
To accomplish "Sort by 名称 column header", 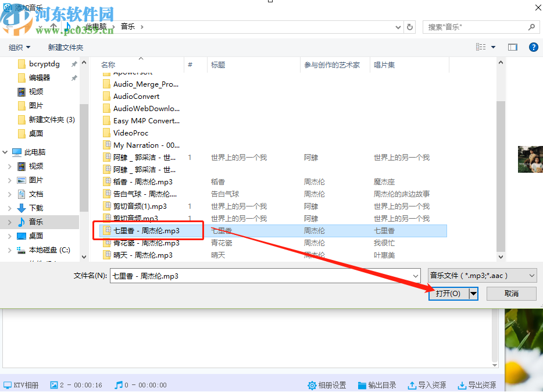I will point(108,65).
